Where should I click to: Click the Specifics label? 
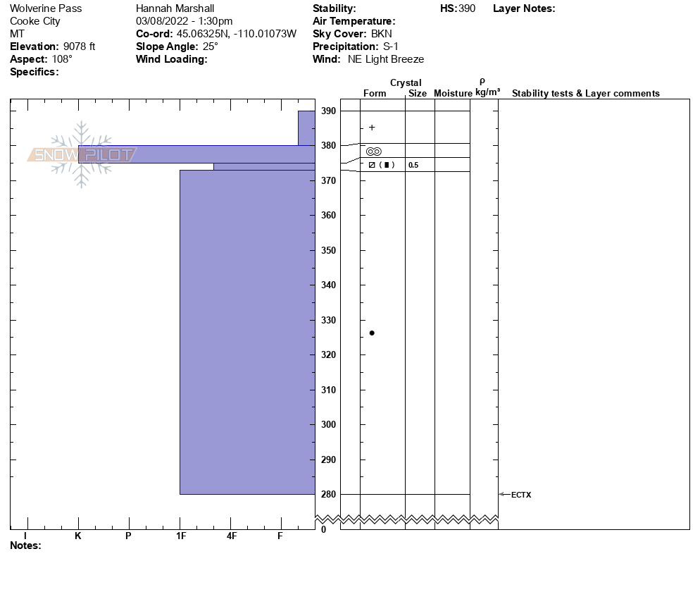[35, 72]
